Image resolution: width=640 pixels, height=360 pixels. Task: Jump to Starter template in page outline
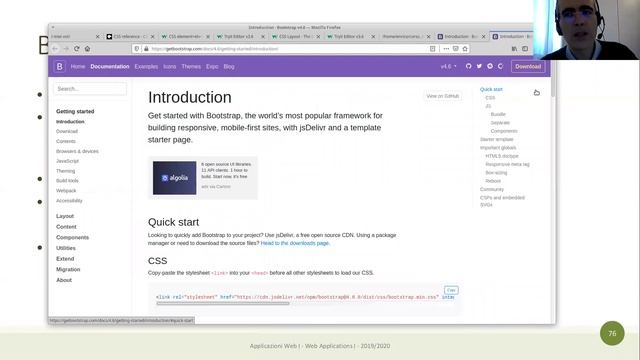click(496, 139)
